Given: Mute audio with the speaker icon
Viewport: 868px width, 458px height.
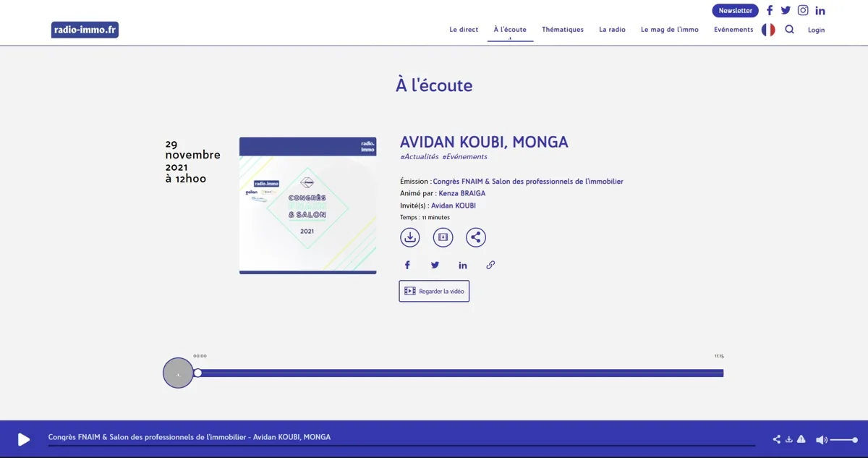Looking at the screenshot, I should pyautogui.click(x=821, y=440).
